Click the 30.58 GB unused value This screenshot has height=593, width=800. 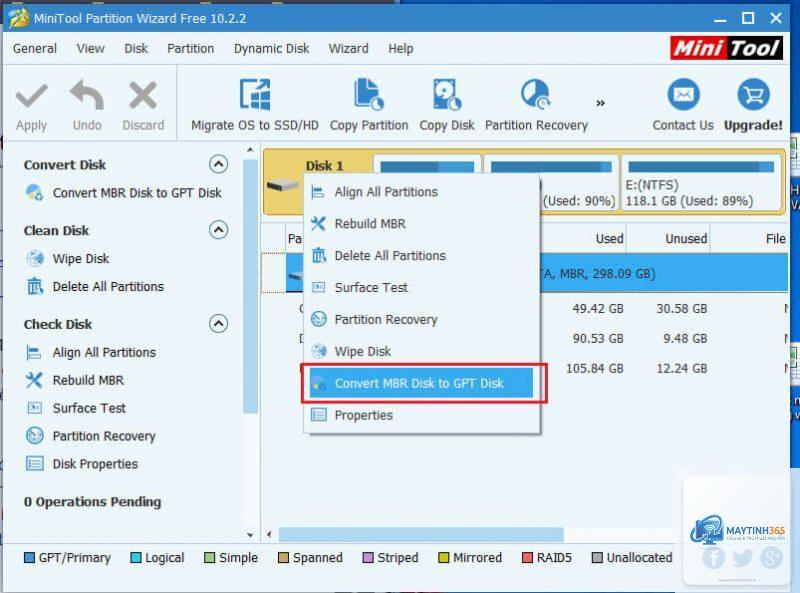(x=682, y=309)
